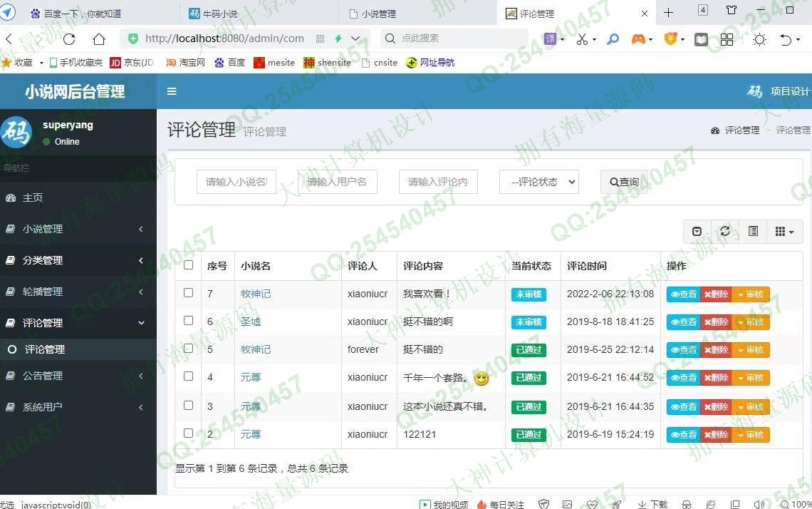
Task: Click the QR code icon in address bar
Action: point(320,39)
